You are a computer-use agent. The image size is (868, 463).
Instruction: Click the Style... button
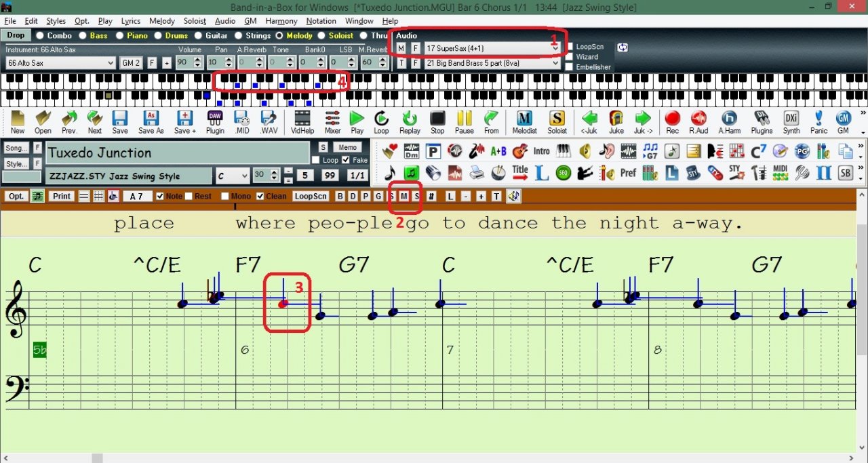(16, 163)
